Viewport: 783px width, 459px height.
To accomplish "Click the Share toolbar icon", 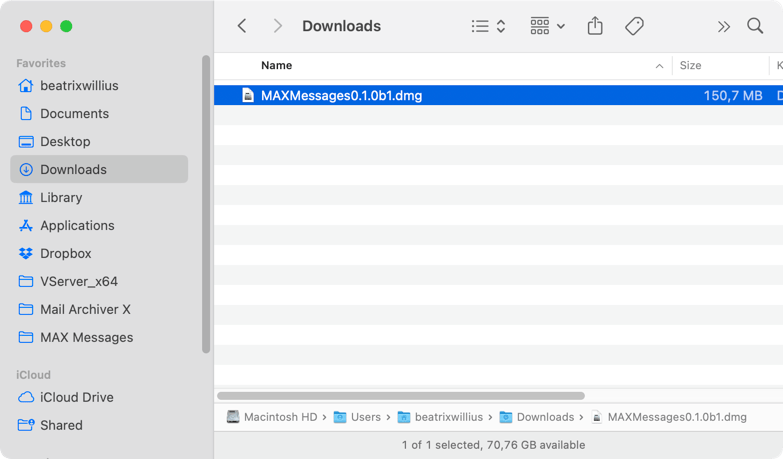I will point(595,26).
